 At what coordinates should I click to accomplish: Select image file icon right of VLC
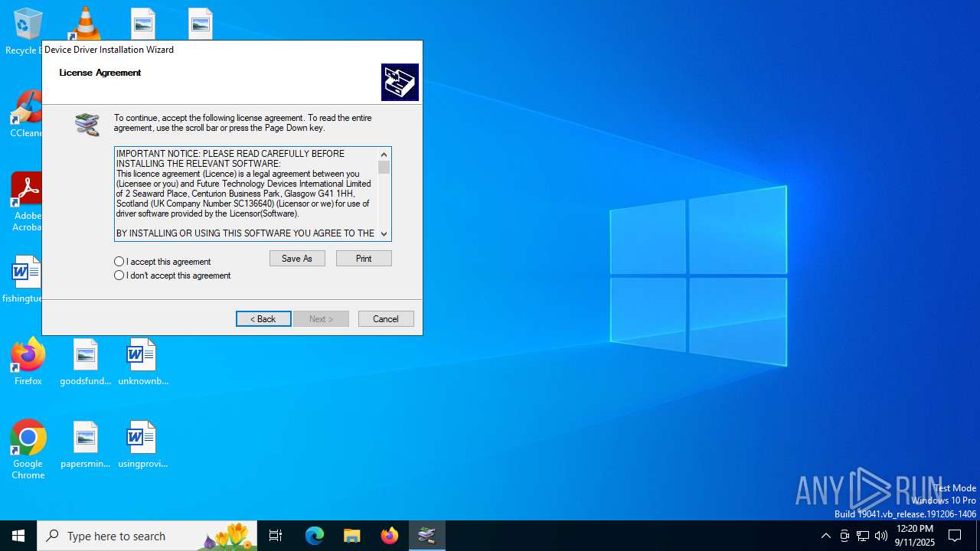[143, 23]
